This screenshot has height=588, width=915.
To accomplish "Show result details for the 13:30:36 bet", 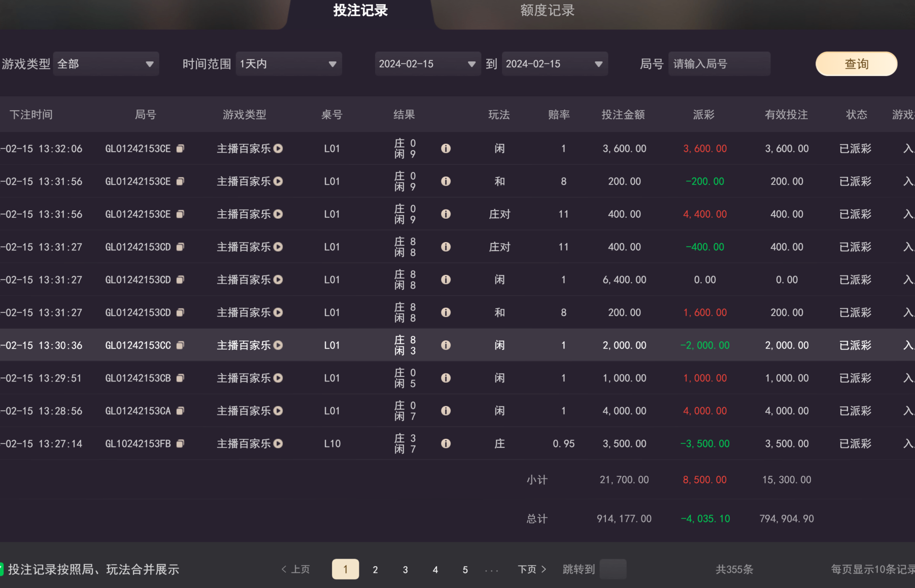I will [446, 345].
